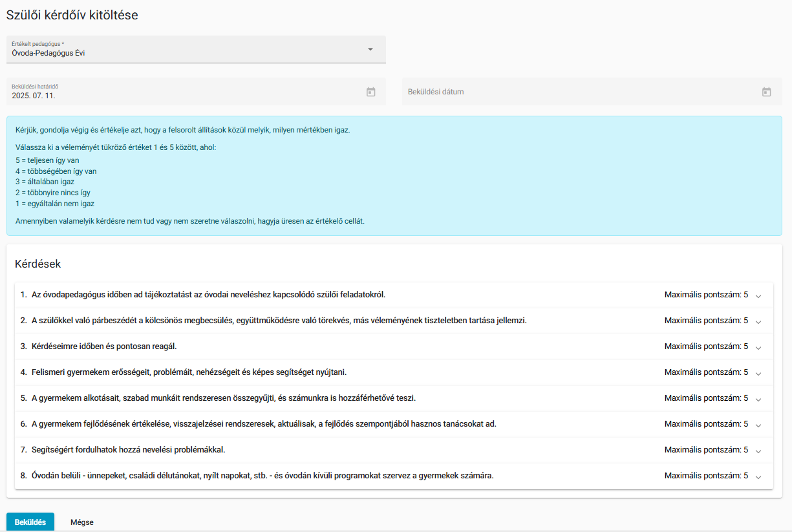Expand question 3 chevron
This screenshot has height=532, width=792.
(x=758, y=347)
